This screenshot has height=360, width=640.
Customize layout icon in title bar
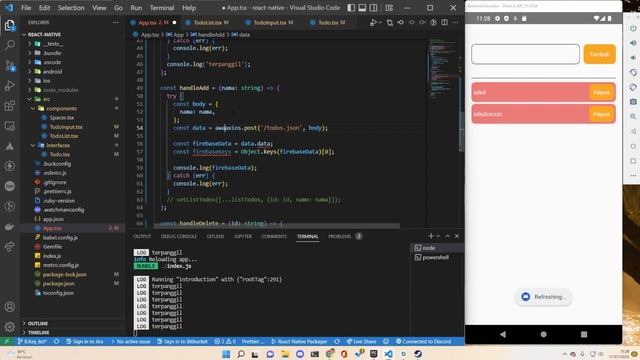tap(389, 8)
